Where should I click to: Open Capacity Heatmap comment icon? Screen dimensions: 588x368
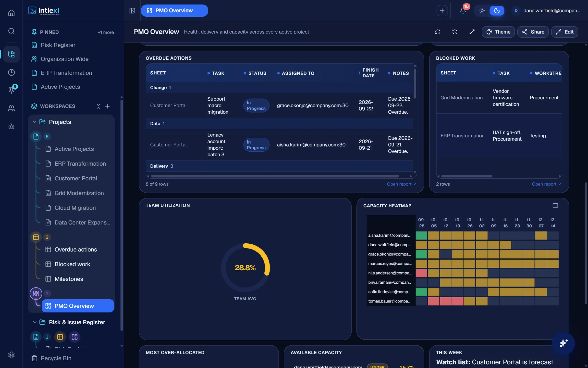555,206
